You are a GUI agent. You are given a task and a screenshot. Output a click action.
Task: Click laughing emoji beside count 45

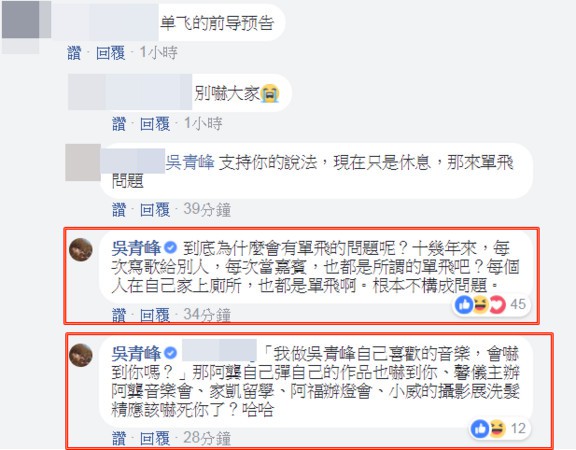point(481,305)
